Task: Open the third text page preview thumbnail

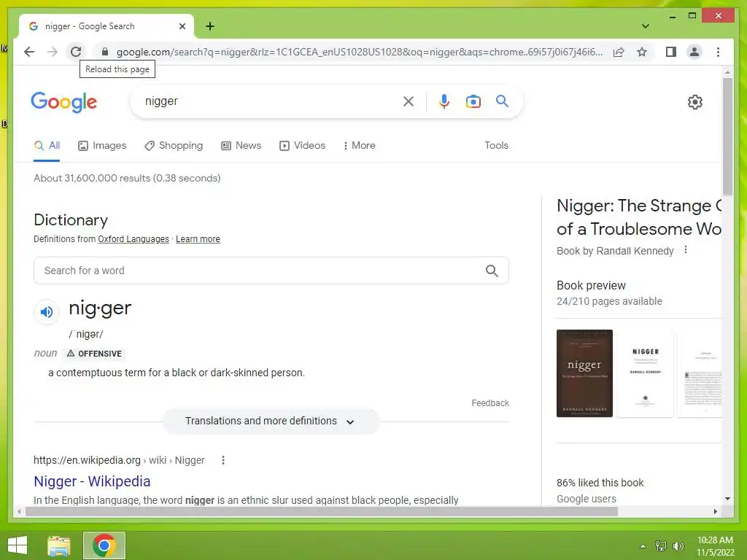Action: click(x=700, y=373)
